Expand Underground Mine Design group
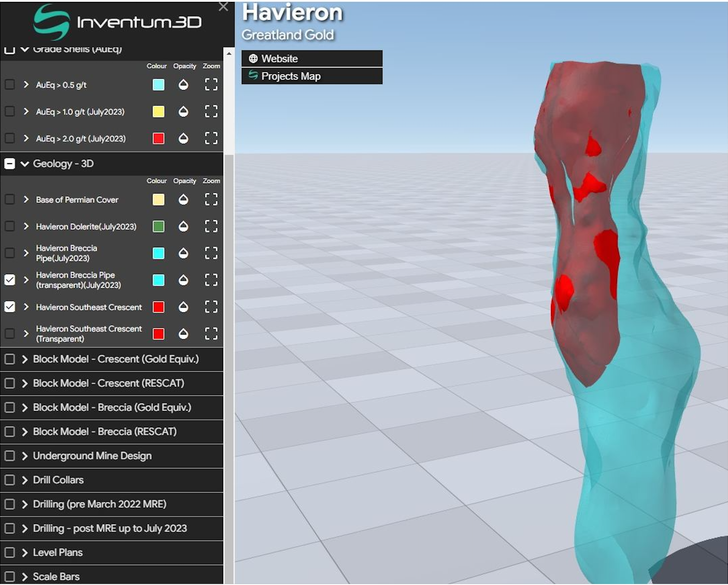The height and width of the screenshot is (585, 728). (25, 456)
